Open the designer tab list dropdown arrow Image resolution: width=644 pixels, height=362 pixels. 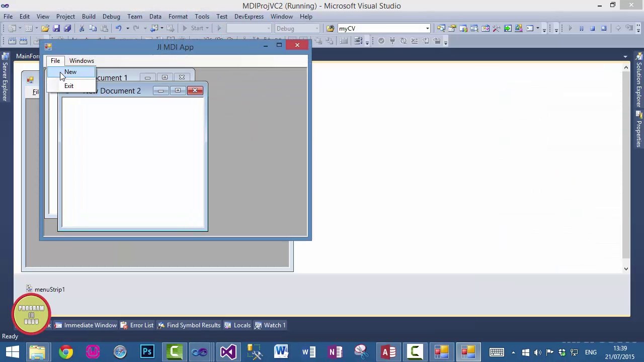click(625, 56)
